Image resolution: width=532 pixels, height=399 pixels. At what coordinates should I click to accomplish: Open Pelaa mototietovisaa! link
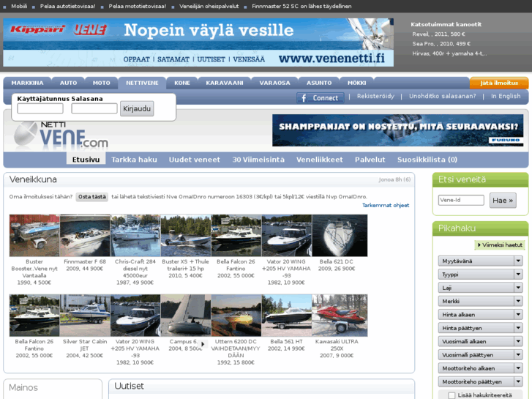click(x=138, y=6)
